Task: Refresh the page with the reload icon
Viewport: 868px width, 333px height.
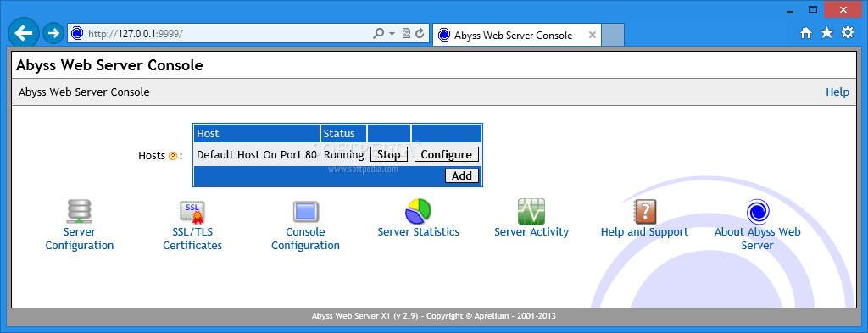Action: [420, 33]
